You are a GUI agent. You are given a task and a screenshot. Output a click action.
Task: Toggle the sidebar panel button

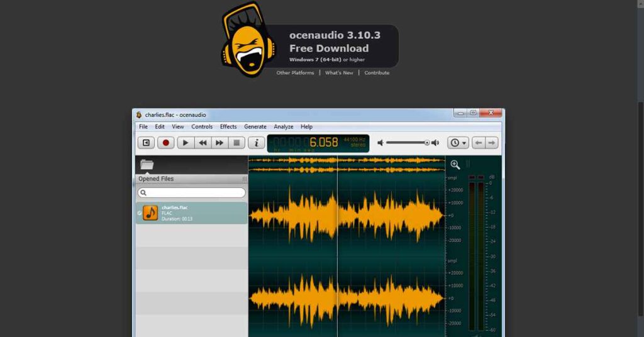coord(146,143)
